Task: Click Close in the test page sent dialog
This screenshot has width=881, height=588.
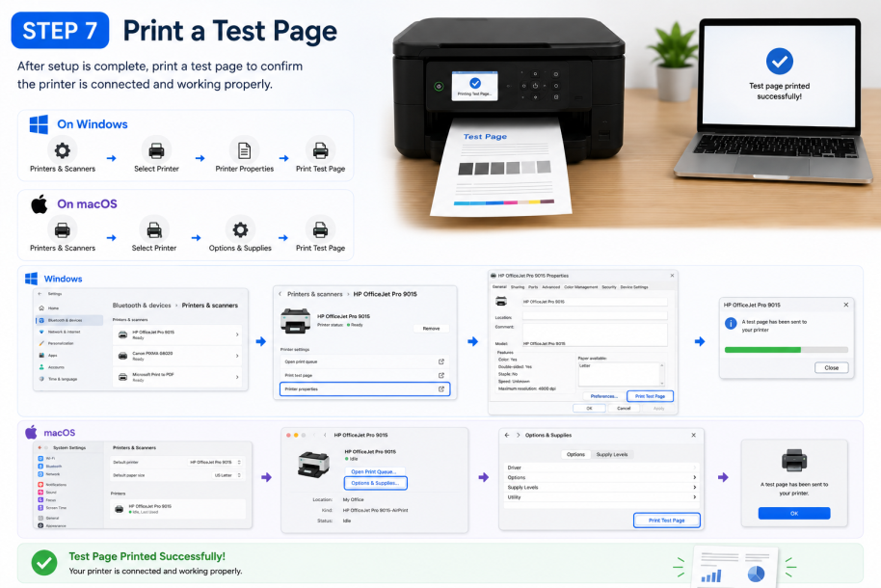Action: (x=832, y=367)
